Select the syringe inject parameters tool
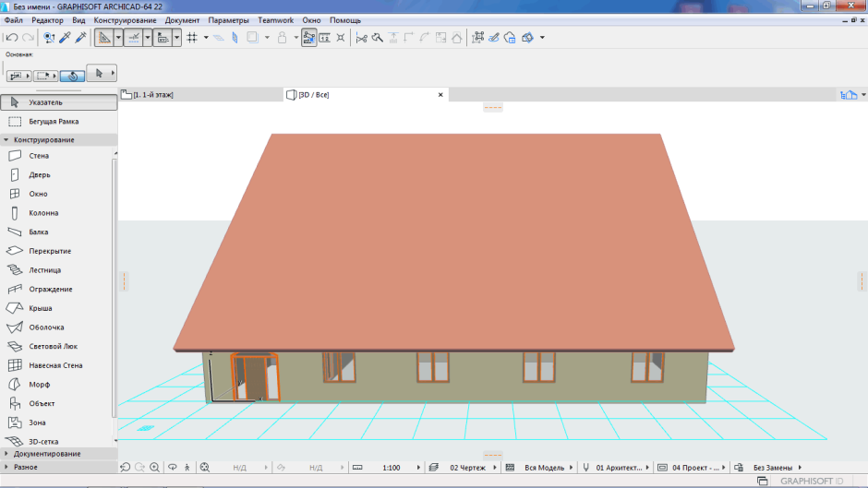Image resolution: width=868 pixels, height=488 pixels. 81,38
